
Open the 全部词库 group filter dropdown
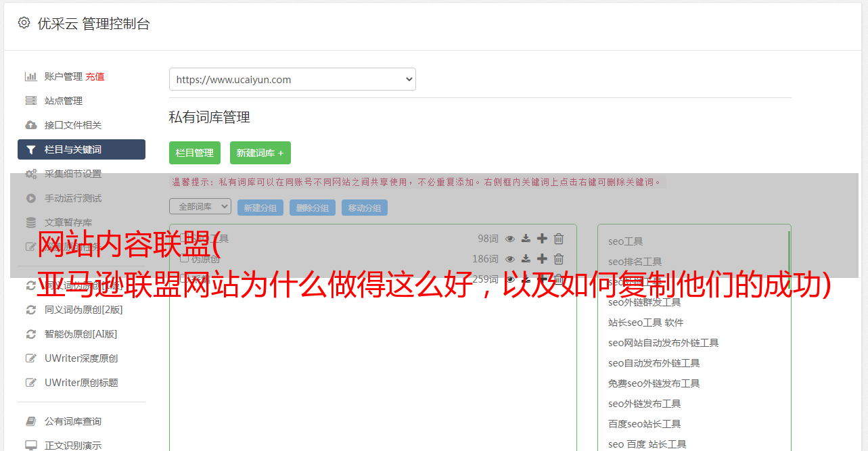pyautogui.click(x=200, y=206)
